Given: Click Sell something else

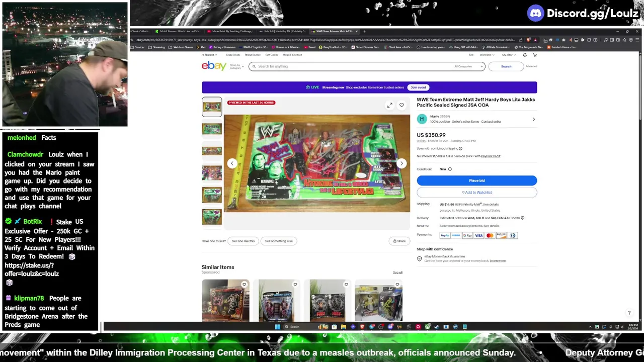Looking at the screenshot, I should coord(279,241).
